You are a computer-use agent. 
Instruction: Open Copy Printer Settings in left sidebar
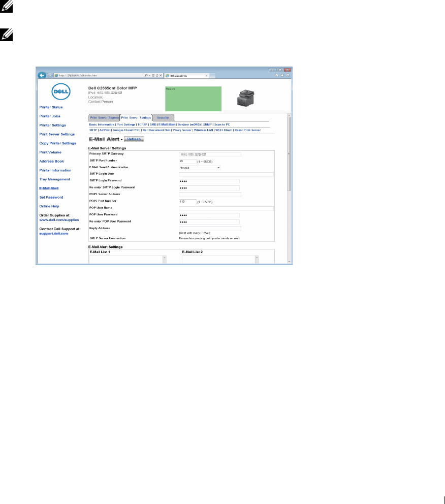58,143
